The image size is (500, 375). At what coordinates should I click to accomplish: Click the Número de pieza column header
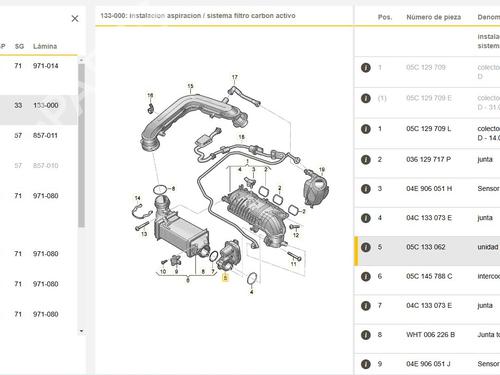(x=434, y=17)
